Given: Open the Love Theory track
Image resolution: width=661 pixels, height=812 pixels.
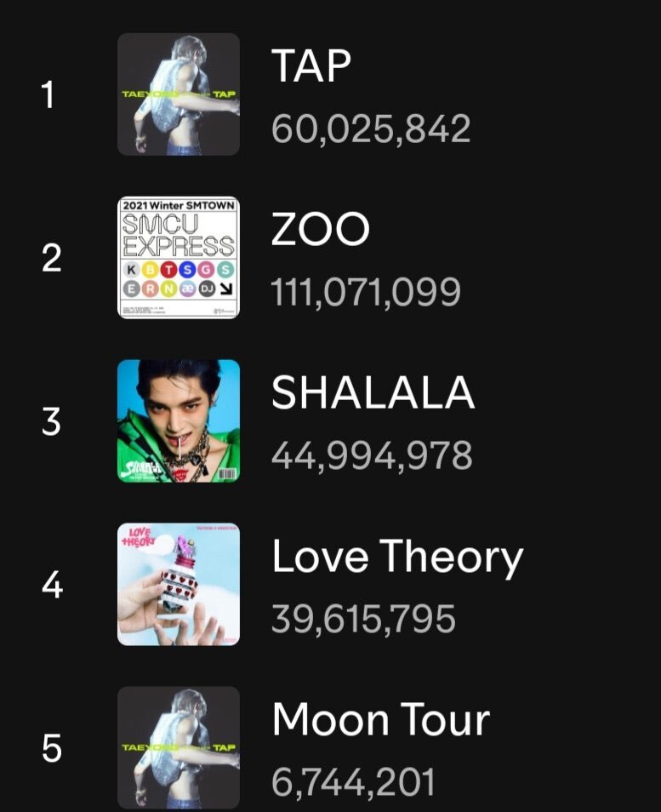Looking at the screenshot, I should tap(397, 558).
